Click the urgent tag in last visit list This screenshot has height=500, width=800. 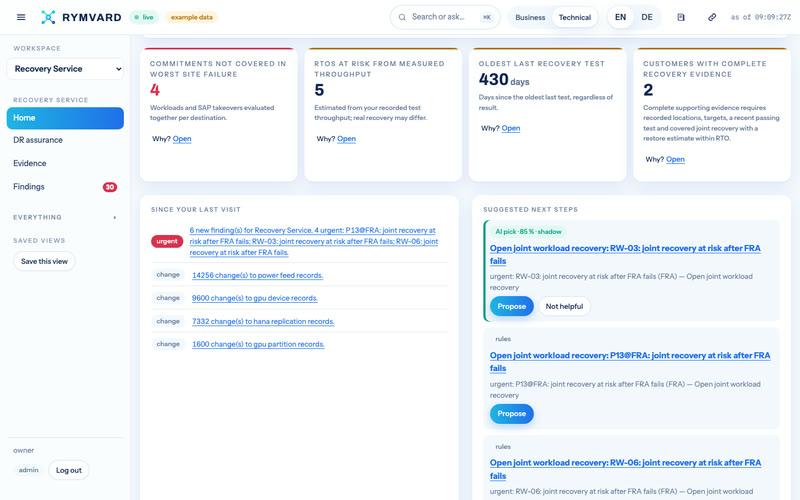167,241
